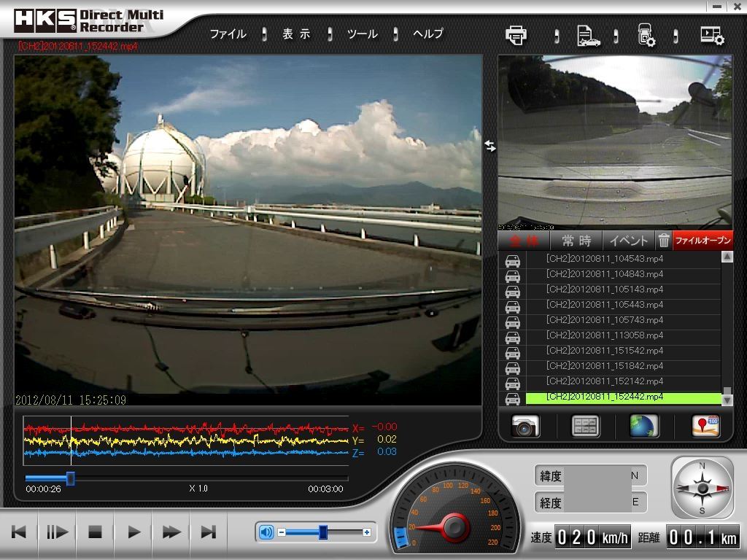Screen dimensions: 747x560
Task: Click the trash delete icon
Action: click(x=664, y=241)
